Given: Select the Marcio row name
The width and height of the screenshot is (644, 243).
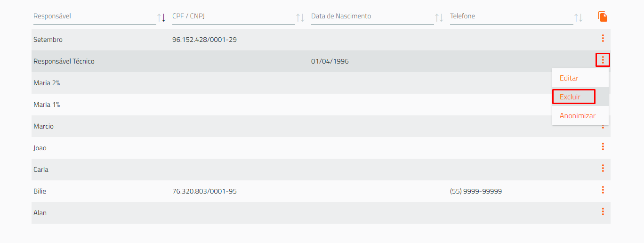Looking at the screenshot, I should click(43, 126).
